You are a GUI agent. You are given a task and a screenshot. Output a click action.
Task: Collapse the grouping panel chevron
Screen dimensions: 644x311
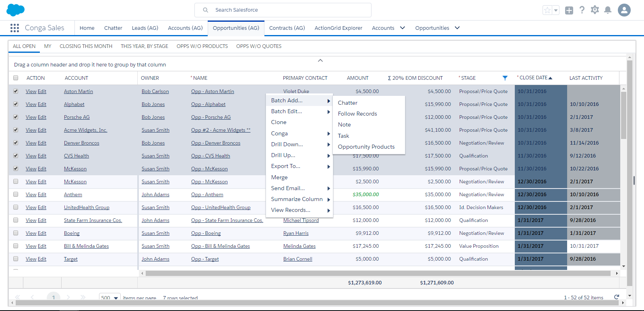coord(320,60)
